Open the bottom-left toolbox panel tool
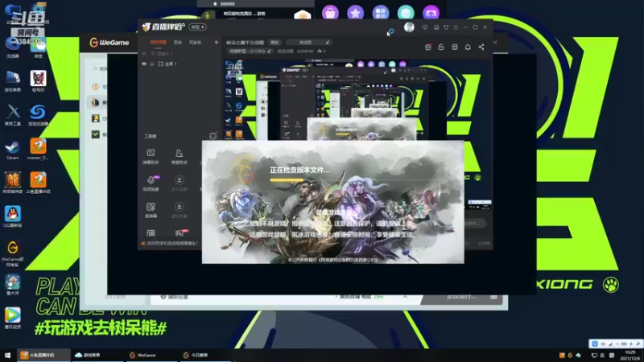 (x=151, y=233)
